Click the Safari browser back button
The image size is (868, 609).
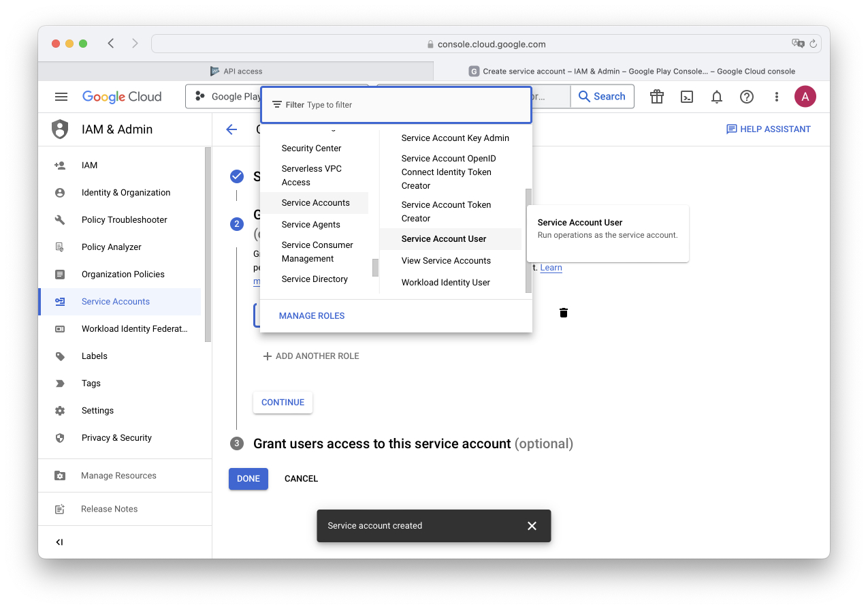(111, 44)
